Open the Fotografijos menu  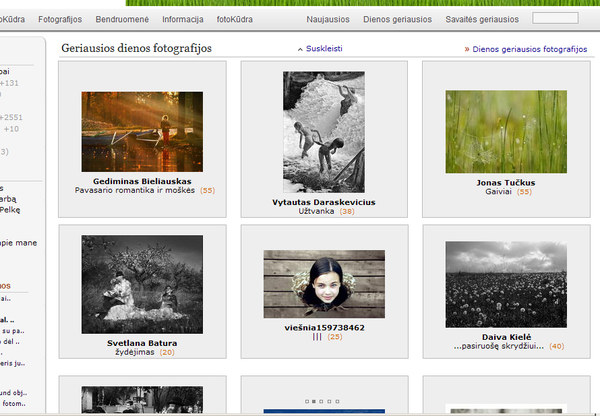(x=61, y=19)
